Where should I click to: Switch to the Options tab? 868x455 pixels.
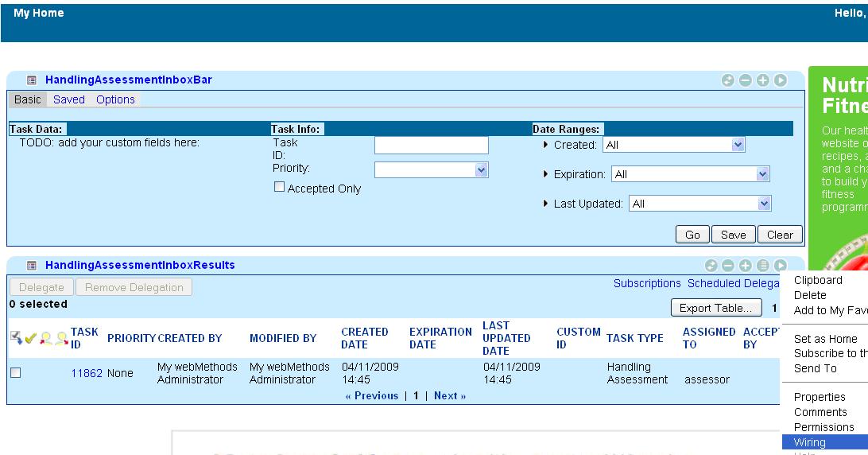(x=115, y=99)
